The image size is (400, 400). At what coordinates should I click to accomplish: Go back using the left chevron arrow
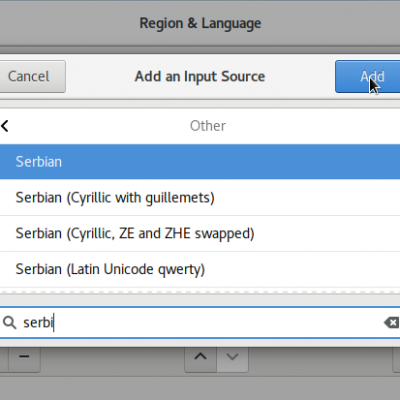5,126
